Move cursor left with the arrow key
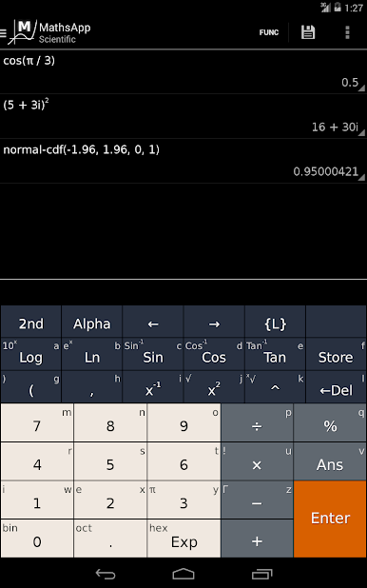Image resolution: width=367 pixels, height=588 pixels. (153, 322)
